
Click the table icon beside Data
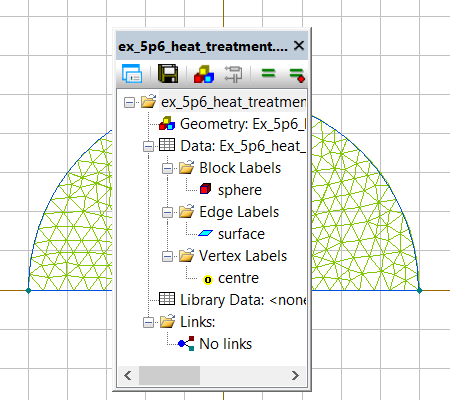(x=167, y=145)
